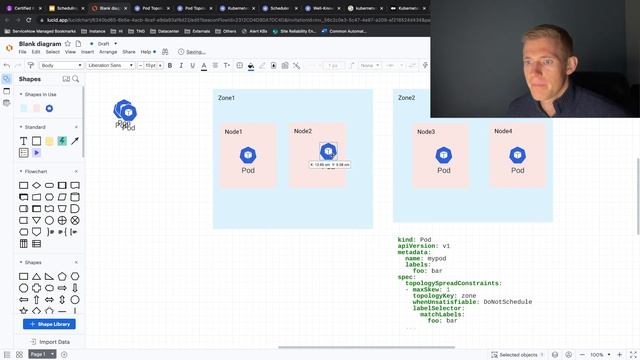The width and height of the screenshot is (640, 360).
Task: Select the flowchart diamond decision shape
Action: [x=36, y=185]
